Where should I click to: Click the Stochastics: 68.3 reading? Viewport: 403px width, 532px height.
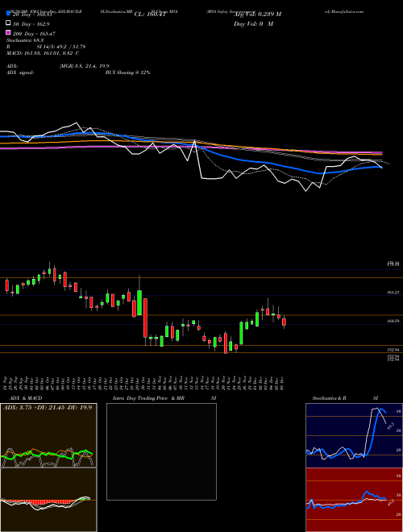click(x=25, y=40)
